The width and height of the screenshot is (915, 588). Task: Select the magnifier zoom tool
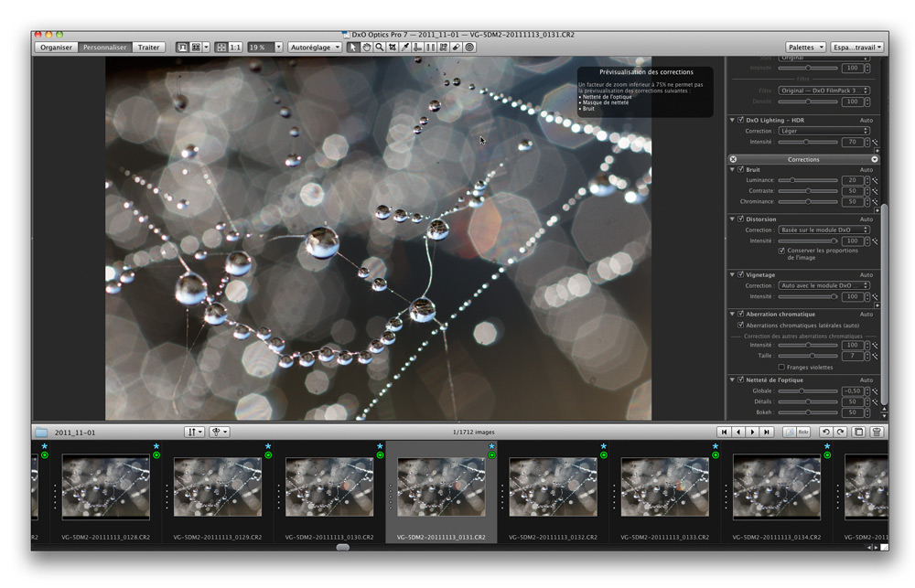click(x=380, y=48)
